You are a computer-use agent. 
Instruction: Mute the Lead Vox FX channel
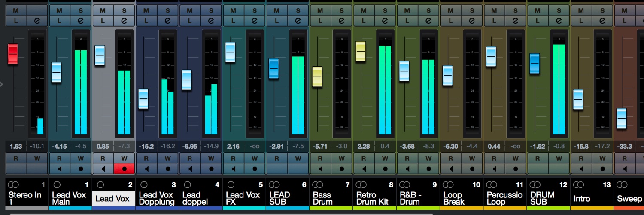point(234,10)
